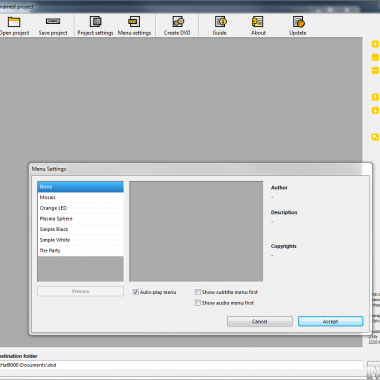Screen dimensions: 380x380
Task: Select the Plasma Sphere template
Action: 80,219
